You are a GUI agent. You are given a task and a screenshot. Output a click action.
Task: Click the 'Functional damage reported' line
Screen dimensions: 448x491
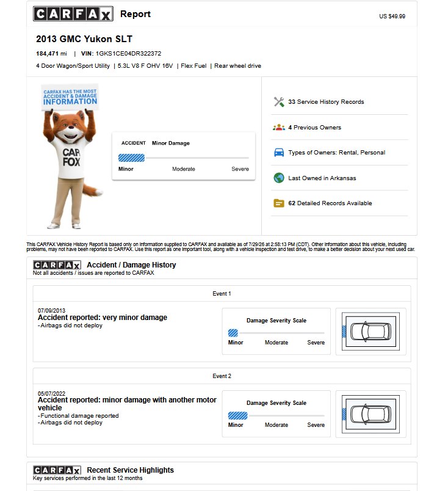tap(78, 415)
